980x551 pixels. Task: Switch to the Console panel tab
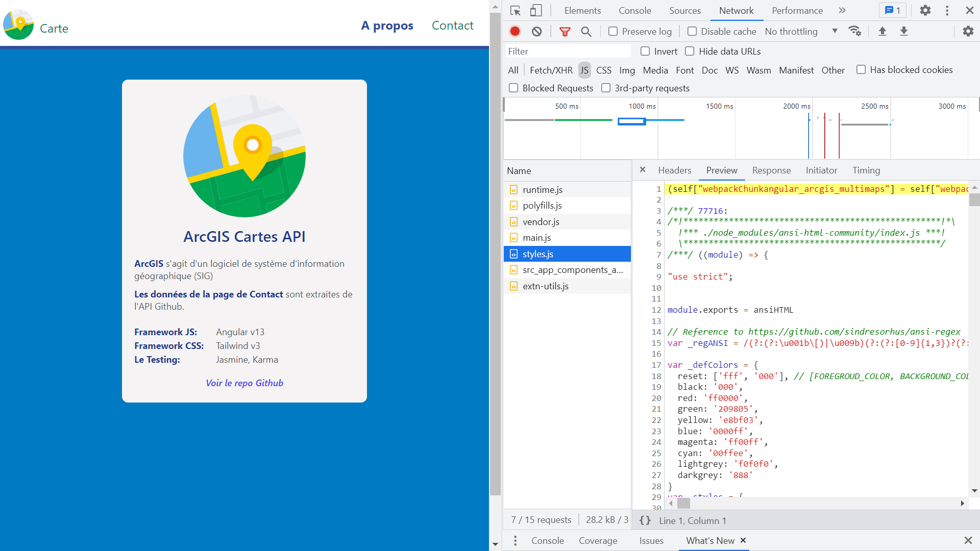634,10
